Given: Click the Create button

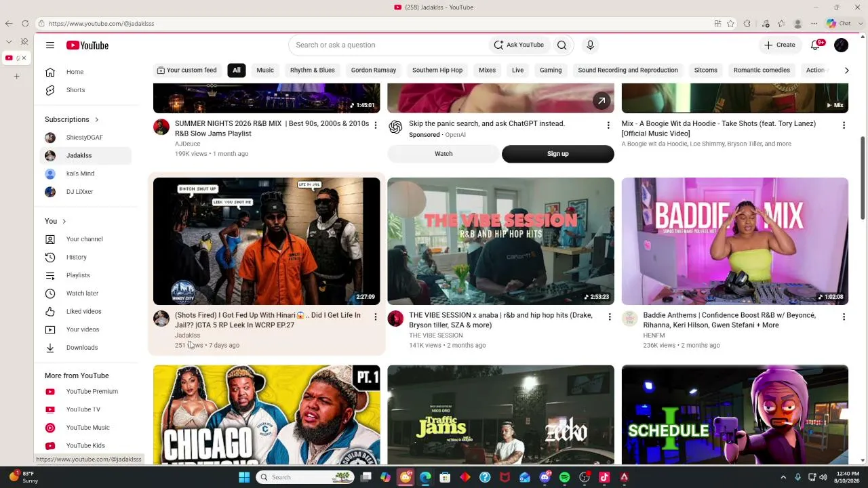Looking at the screenshot, I should coord(780,45).
